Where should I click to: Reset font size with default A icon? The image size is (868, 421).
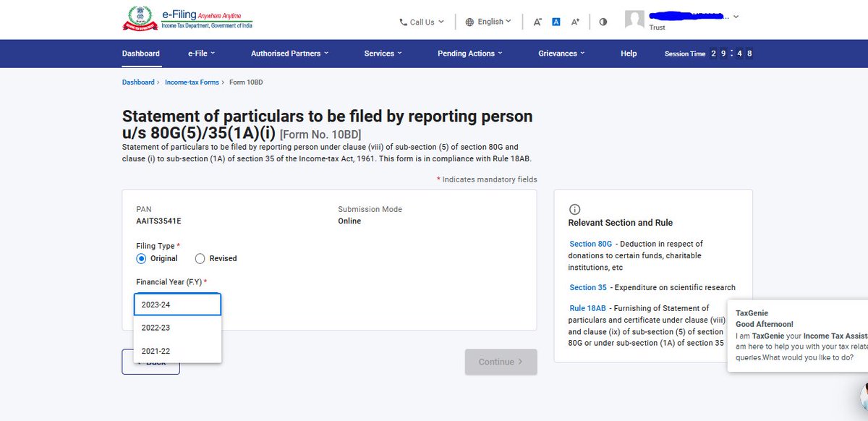click(556, 22)
